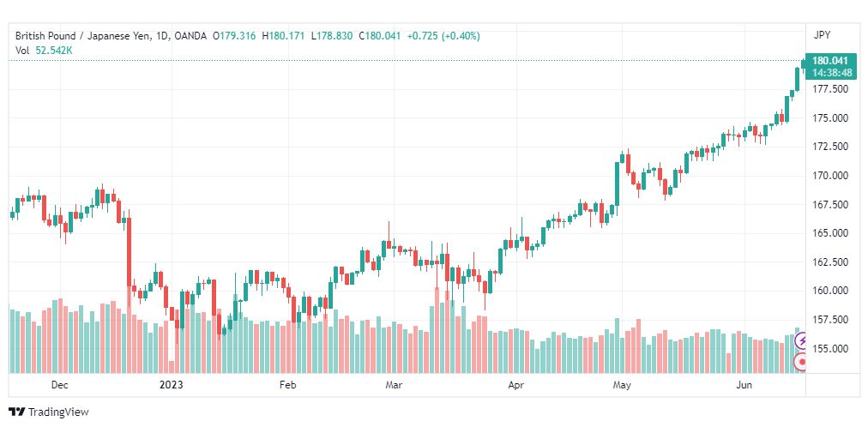Select the Jun label on time axis
This screenshot has height=427, width=868.
pyautogui.click(x=744, y=385)
